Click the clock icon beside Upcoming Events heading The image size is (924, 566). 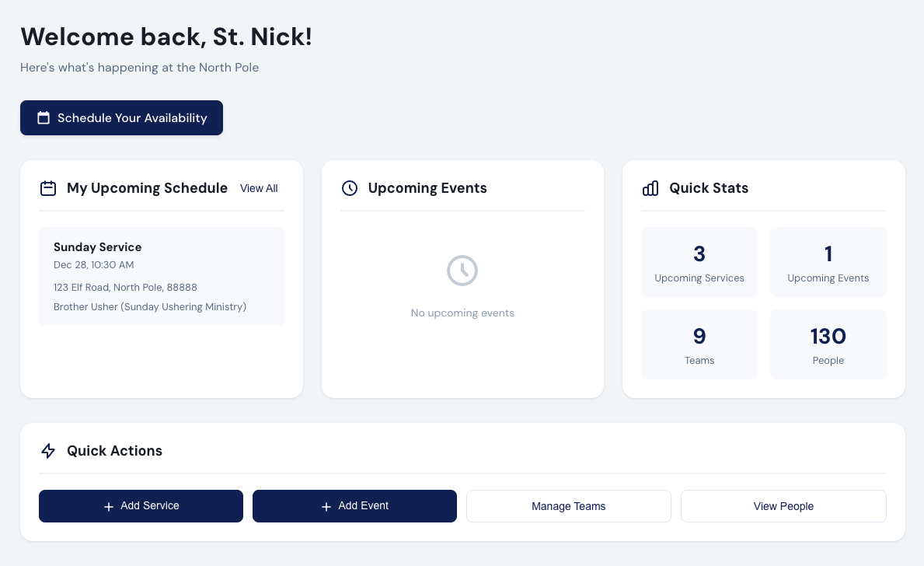[349, 188]
